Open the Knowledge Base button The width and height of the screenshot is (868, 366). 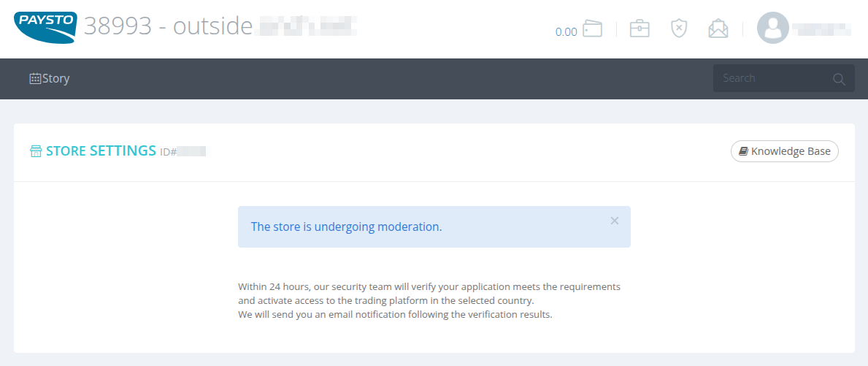pyautogui.click(x=784, y=151)
